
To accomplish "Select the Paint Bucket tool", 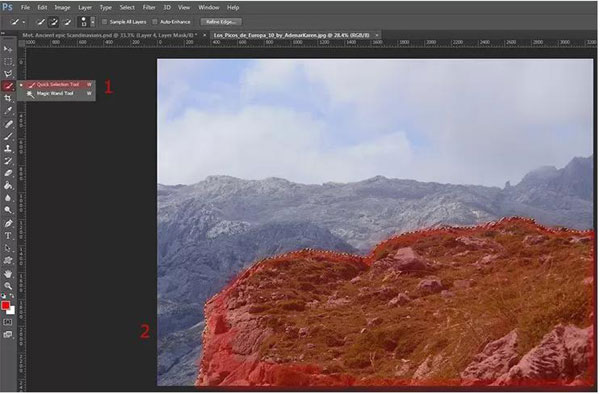I will [x=8, y=186].
